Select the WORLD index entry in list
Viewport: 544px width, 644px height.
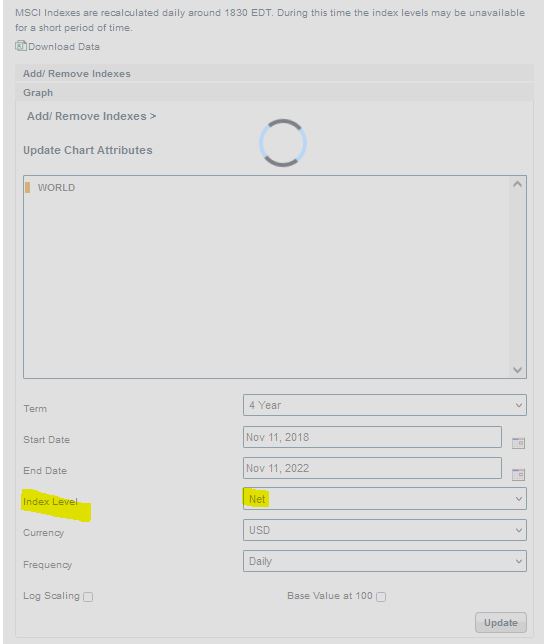pyautogui.click(x=56, y=188)
